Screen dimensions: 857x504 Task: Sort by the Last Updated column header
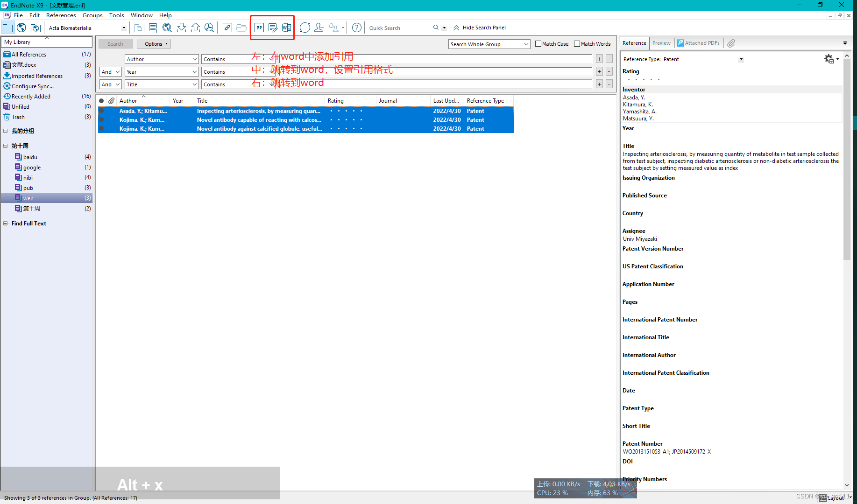pyautogui.click(x=446, y=101)
